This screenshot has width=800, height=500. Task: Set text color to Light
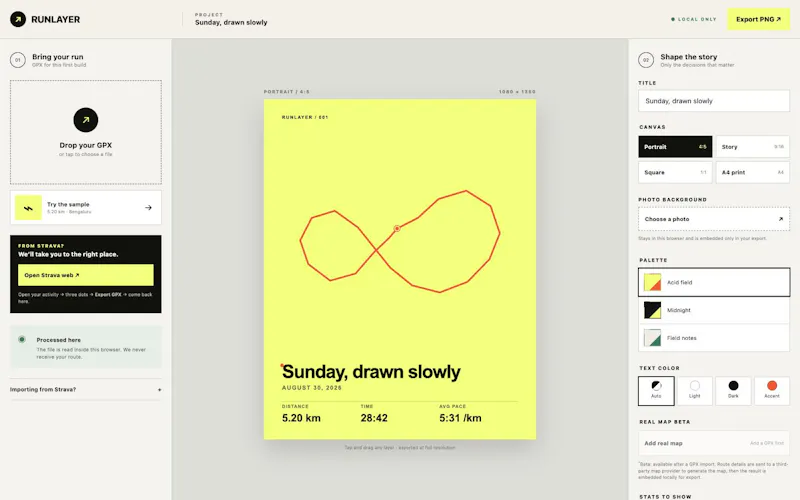click(694, 391)
